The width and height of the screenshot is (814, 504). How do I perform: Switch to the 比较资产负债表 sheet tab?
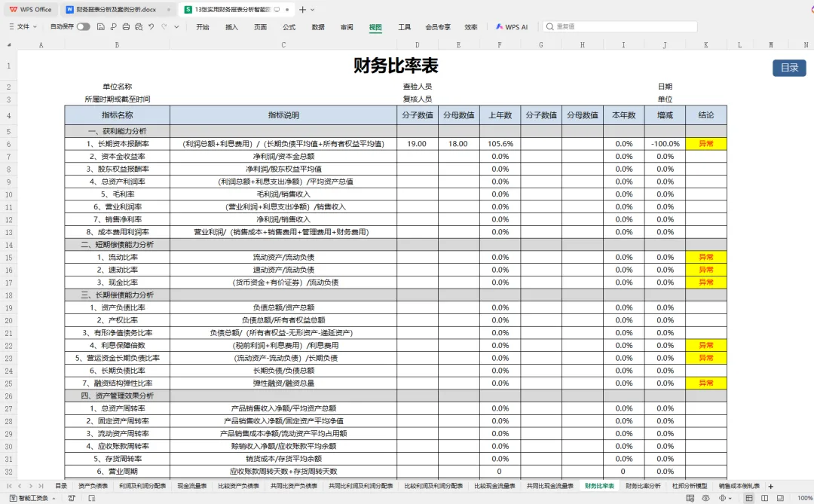click(238, 486)
